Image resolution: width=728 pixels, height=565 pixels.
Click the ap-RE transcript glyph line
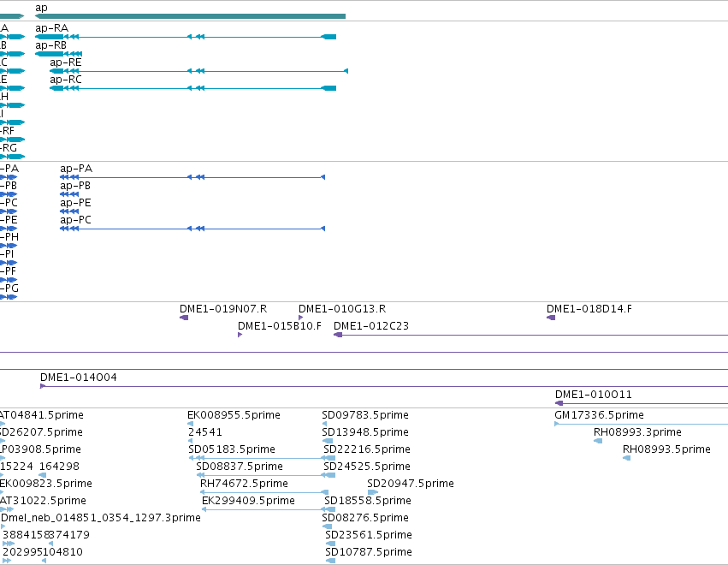199,71
